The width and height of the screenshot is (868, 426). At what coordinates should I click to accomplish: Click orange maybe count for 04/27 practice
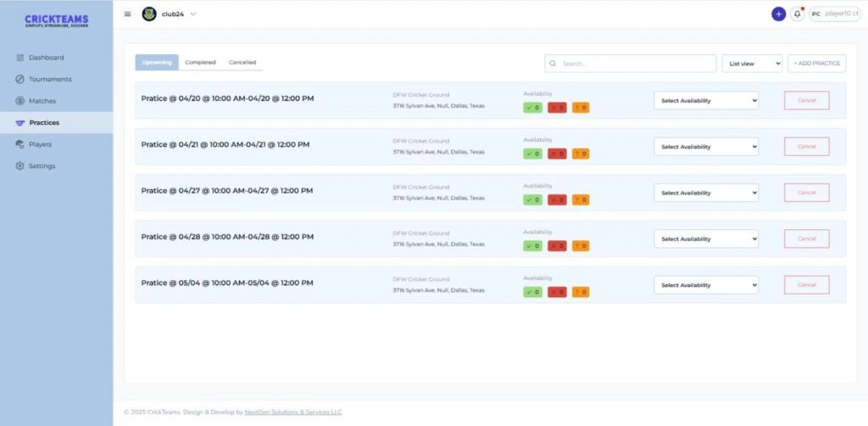580,200
